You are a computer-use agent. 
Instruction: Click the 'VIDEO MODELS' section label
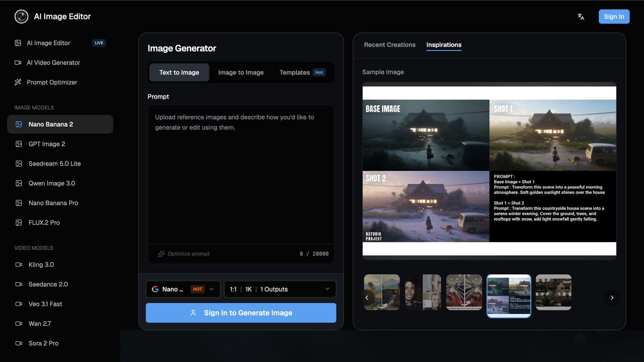[34, 248]
